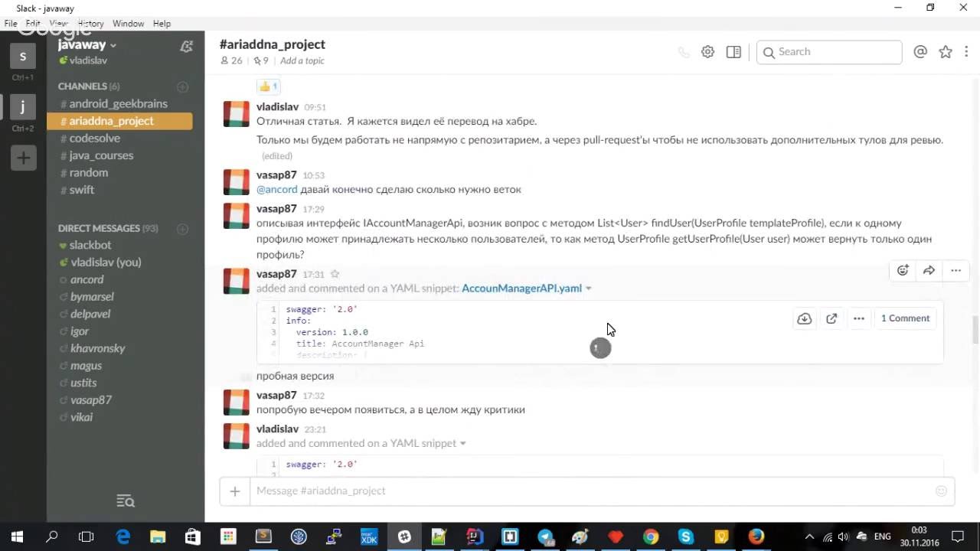
Task: Open the File menu
Action: (x=11, y=24)
